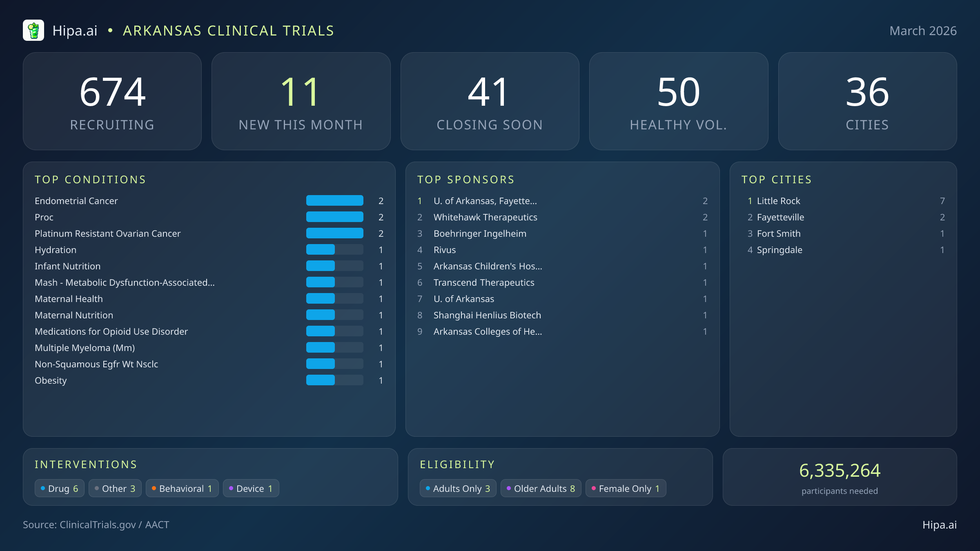Click the Endometrial Cancer progress bar
Image resolution: width=980 pixels, height=551 pixels.
(334, 200)
